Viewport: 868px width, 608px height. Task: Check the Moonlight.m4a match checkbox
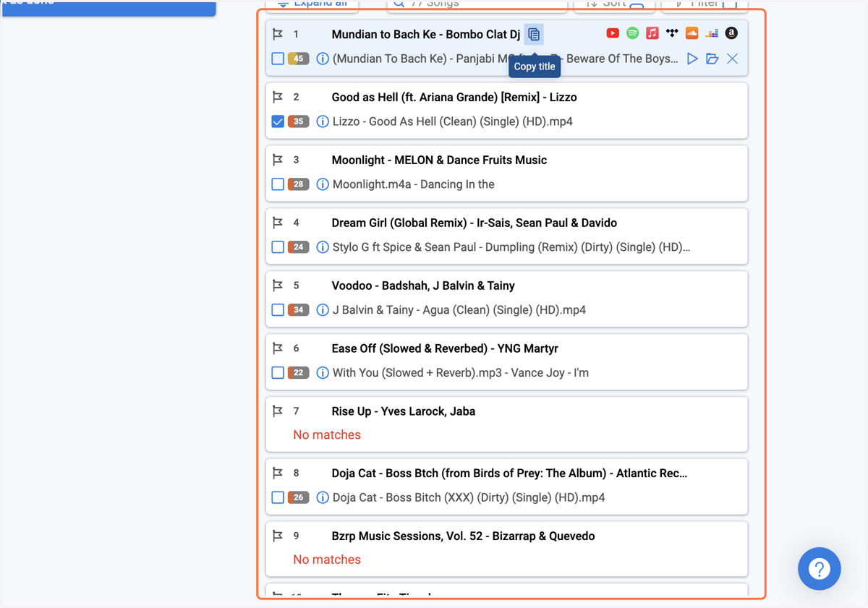(278, 184)
